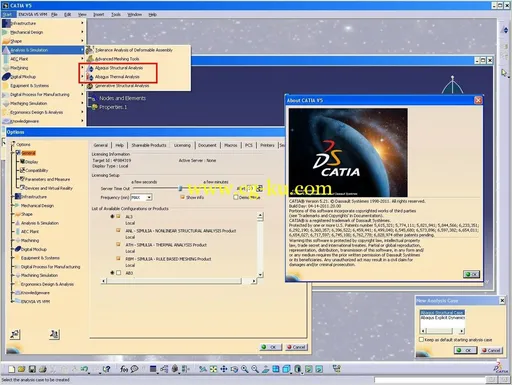Viewport: 512px width, 385px height.
Task: Click the Fit All In icon
Action: 213,369
